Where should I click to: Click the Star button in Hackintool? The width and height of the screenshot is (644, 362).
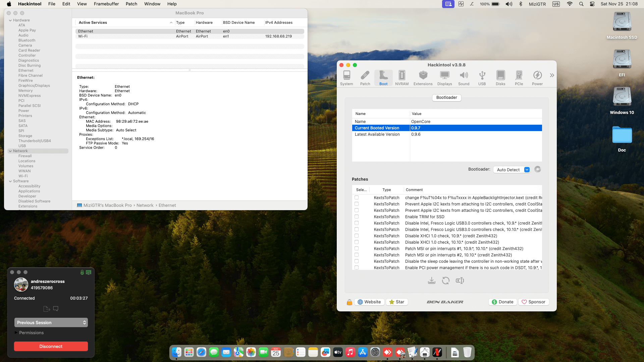click(397, 302)
